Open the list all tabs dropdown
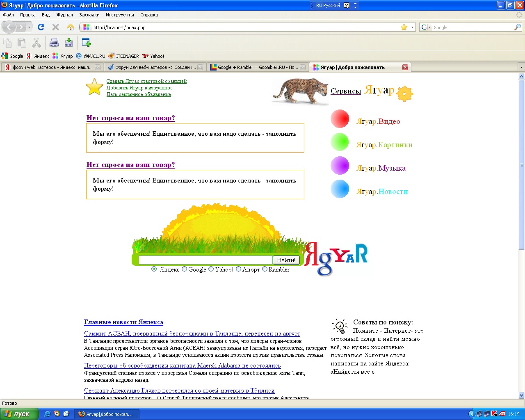The width and height of the screenshot is (525, 420). (521, 67)
